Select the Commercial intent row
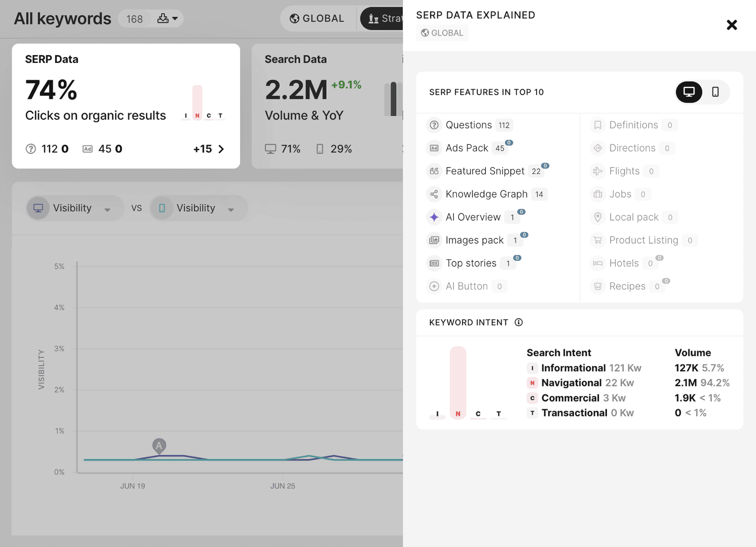This screenshot has width=756, height=547. coord(628,398)
